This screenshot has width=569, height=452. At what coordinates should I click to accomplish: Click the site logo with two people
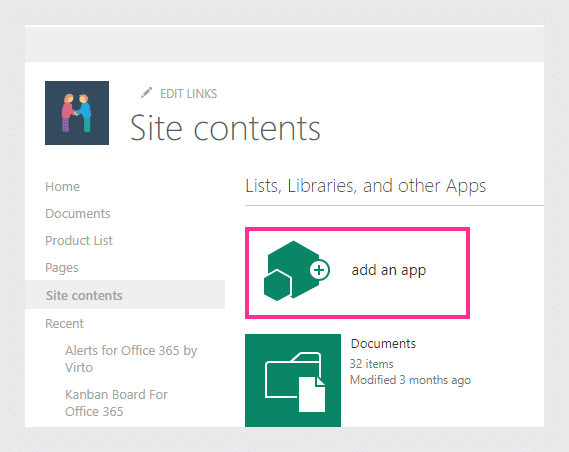point(77,113)
